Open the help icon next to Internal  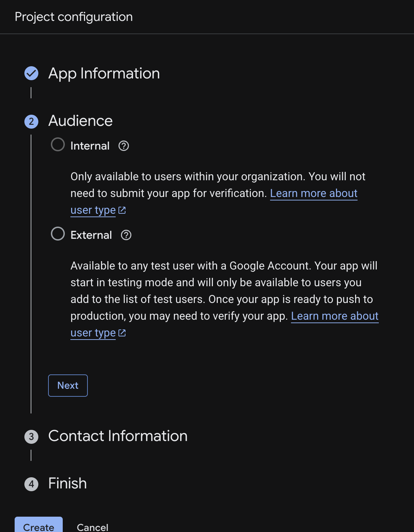124,146
